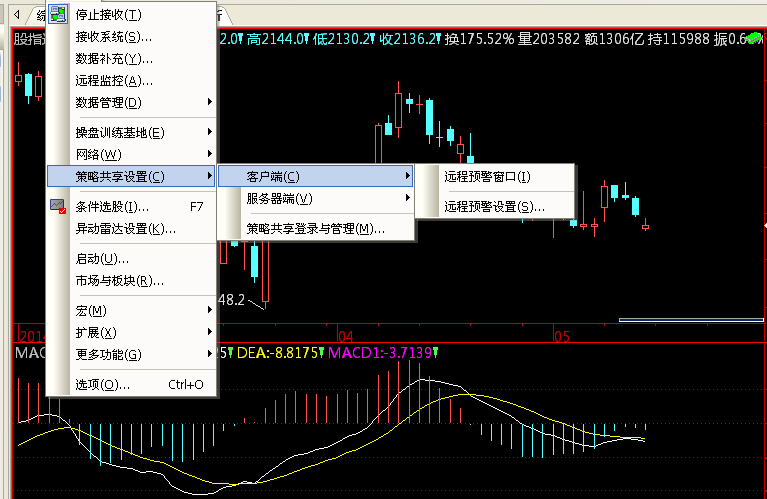The image size is (767, 499).
Task: Click the 低2130.2 low price value
Action: [x=341, y=39]
